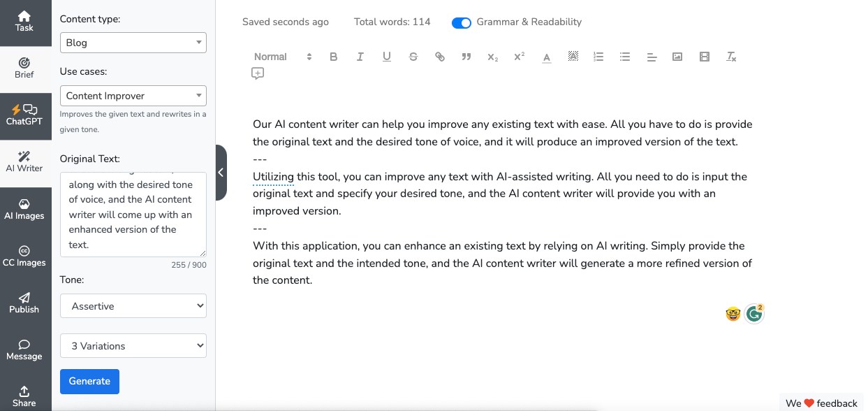Screen dimensions: 868x411
Task: Click the Share upload icon
Action: point(24,391)
